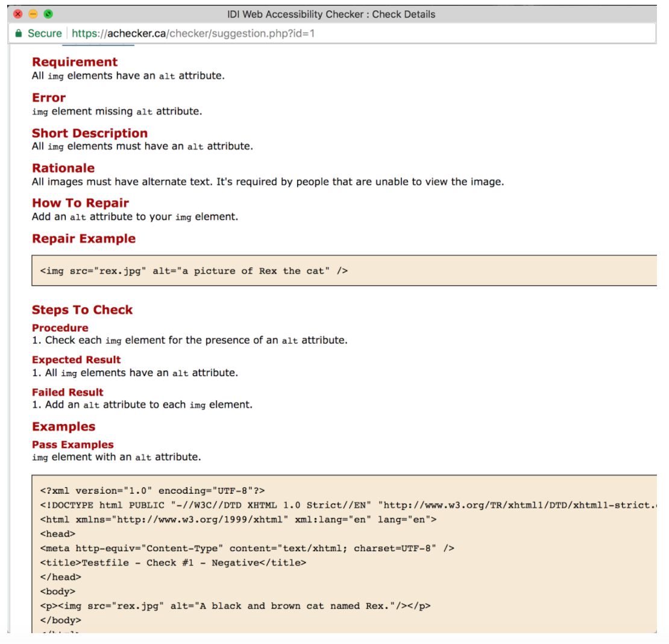Click failed result step 'Add an alt attribute to each img element'

click(142, 405)
